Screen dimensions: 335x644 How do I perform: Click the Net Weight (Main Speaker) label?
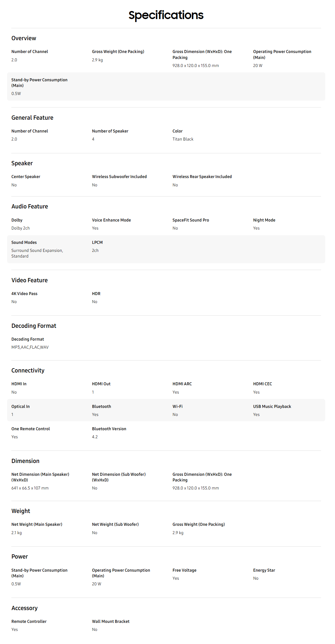click(x=37, y=524)
